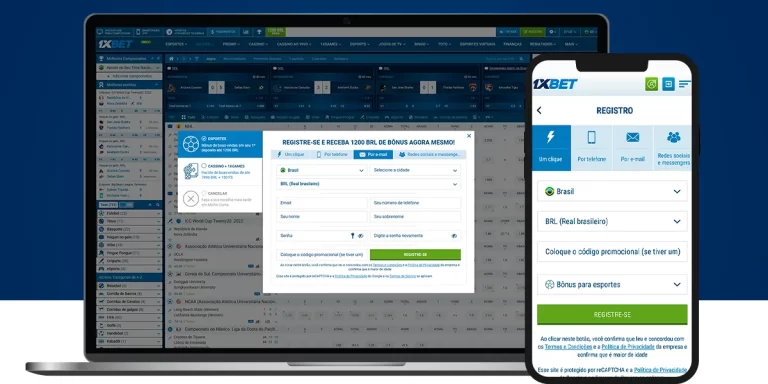The width and height of the screenshot is (768, 384).
Task: Select the Cassino + 1xGames bonus radio button
Action: (x=204, y=166)
